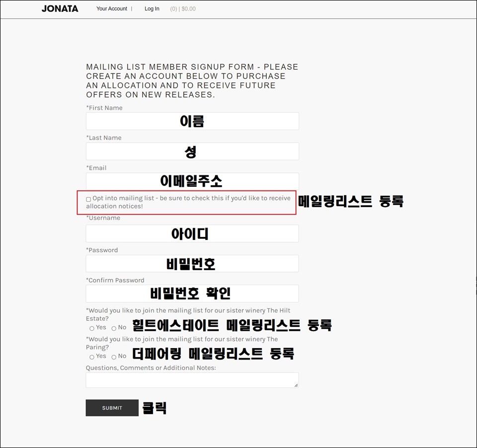Select the Questions, Comments or Additional Notes box
This screenshot has width=477, height=448.
pos(192,380)
